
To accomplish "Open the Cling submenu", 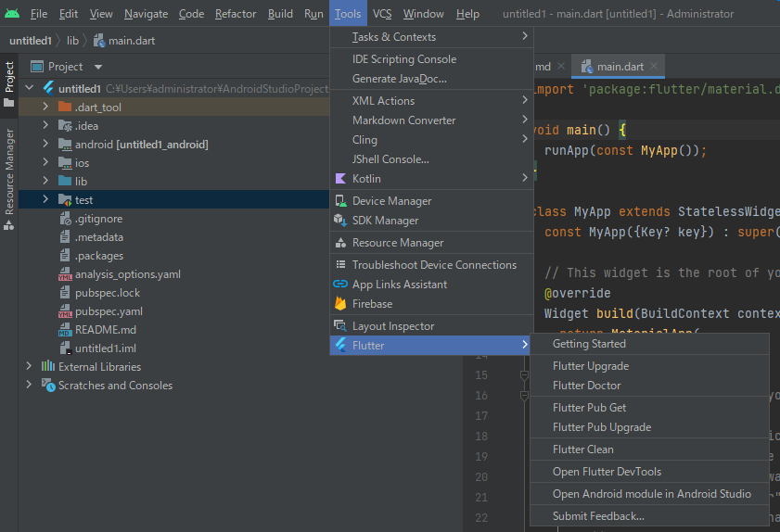I will click(432, 140).
